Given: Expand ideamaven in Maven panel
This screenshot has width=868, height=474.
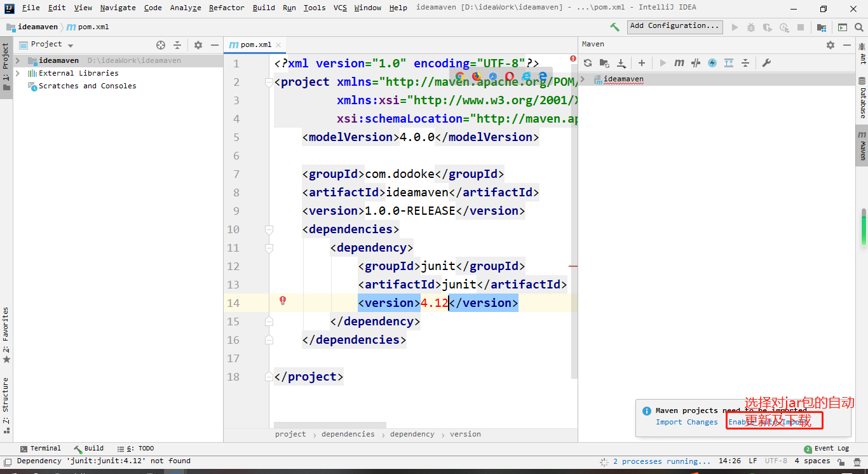Looking at the screenshot, I should (x=583, y=79).
